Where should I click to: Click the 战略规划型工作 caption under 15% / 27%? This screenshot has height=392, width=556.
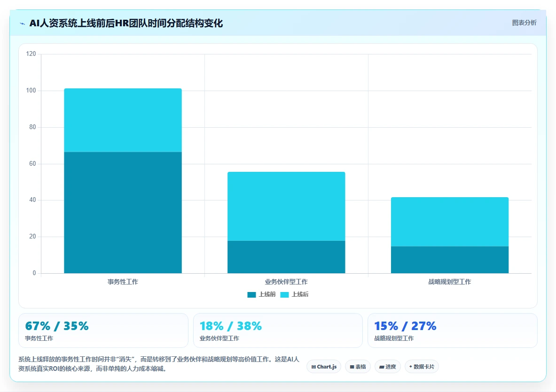click(x=394, y=338)
